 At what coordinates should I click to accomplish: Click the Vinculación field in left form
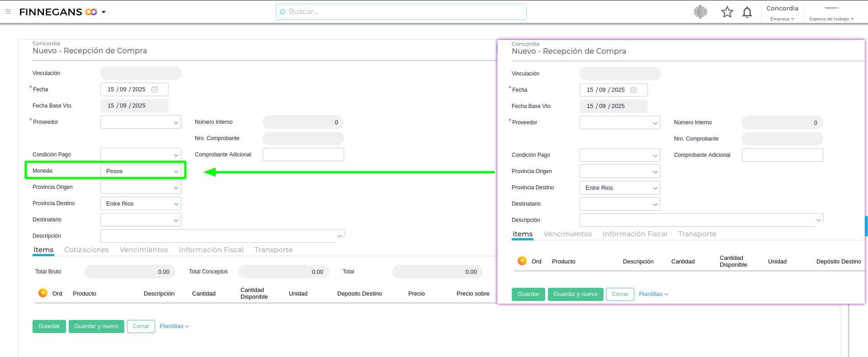(141, 73)
